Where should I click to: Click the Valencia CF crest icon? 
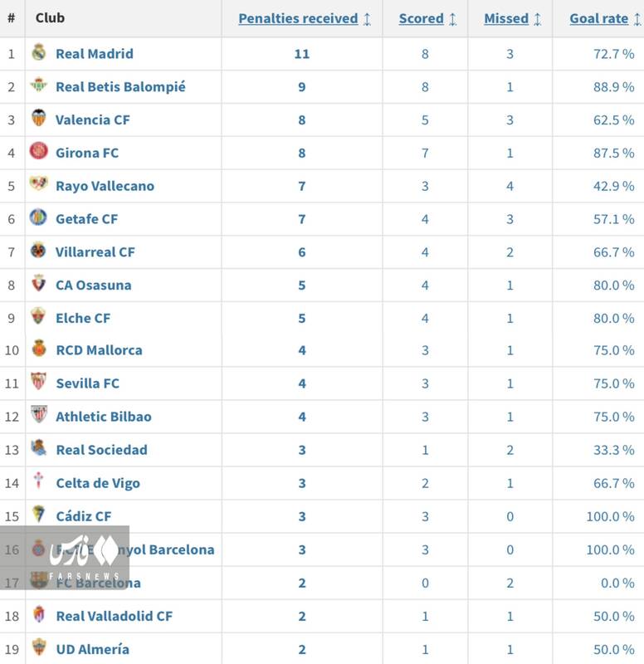click(x=39, y=118)
